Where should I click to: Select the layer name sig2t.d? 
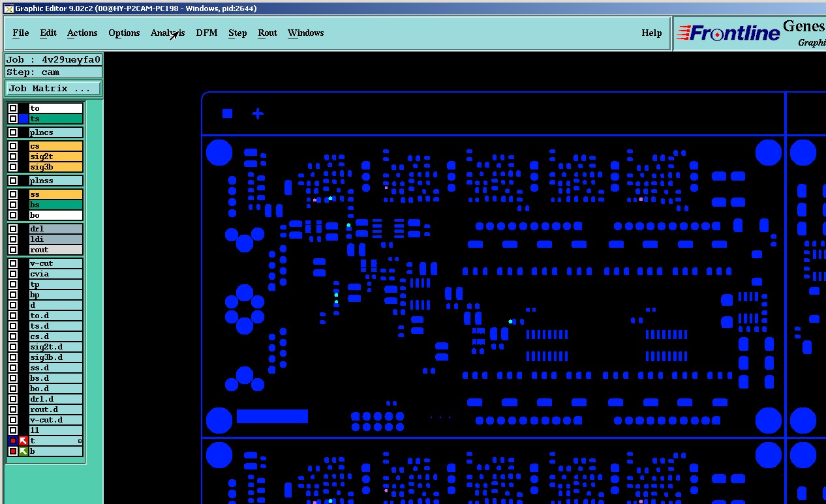56,347
